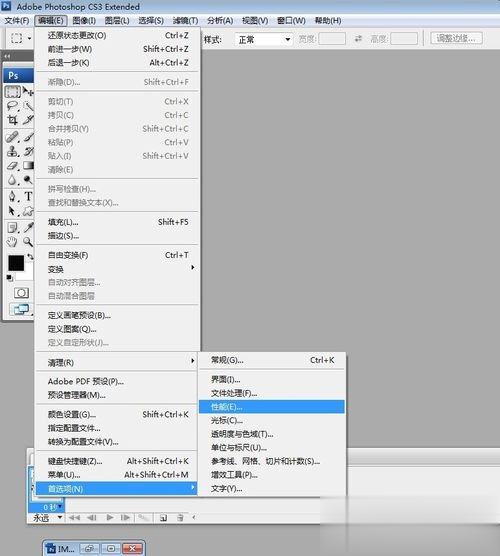
Task: Select the Notes tool
Action: 12,227
